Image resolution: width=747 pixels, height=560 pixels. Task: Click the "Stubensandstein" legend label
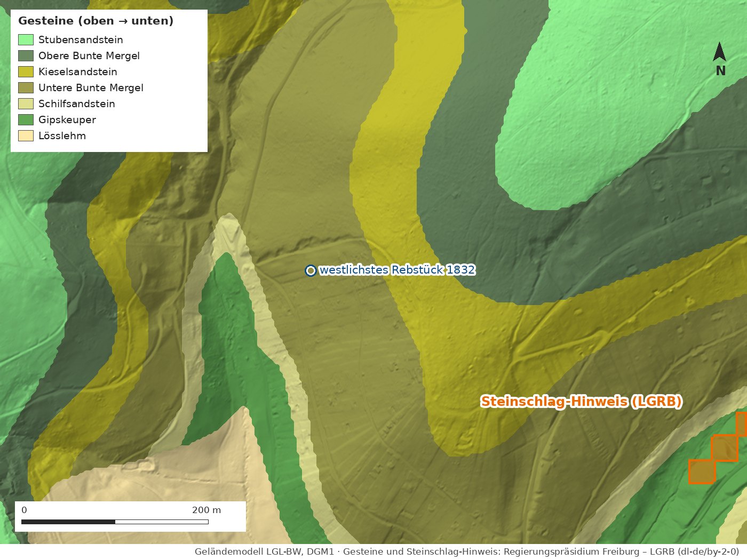click(x=81, y=40)
